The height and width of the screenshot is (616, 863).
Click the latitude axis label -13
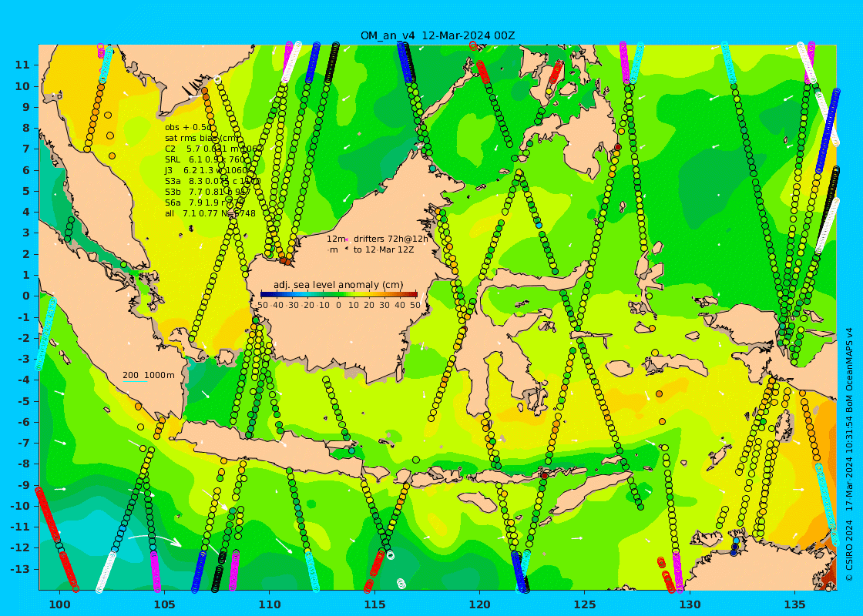20,569
